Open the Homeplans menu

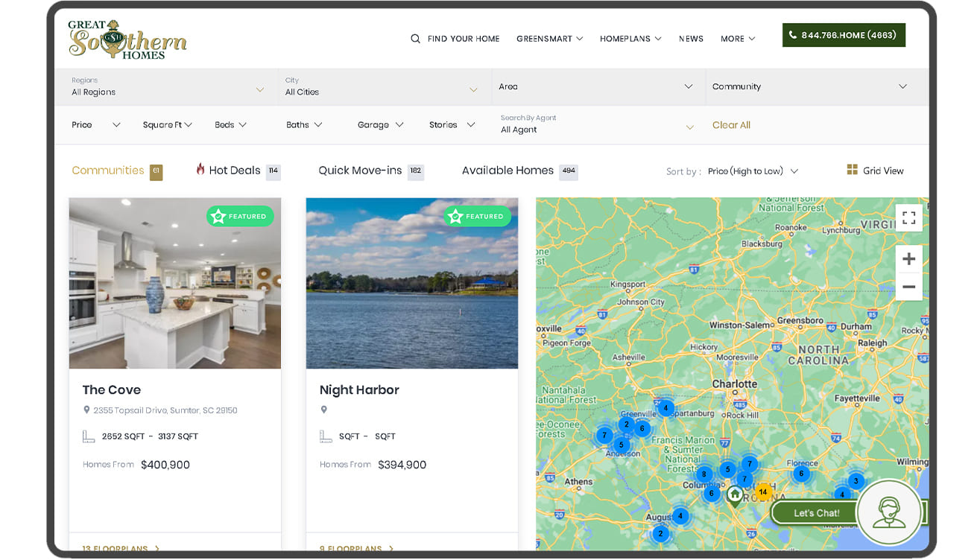tap(630, 39)
